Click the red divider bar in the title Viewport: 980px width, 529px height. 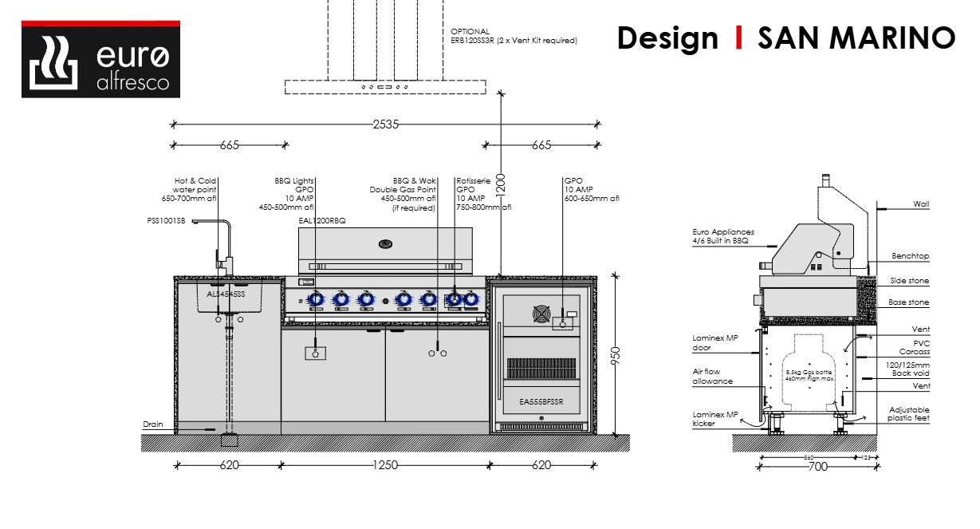739,38
